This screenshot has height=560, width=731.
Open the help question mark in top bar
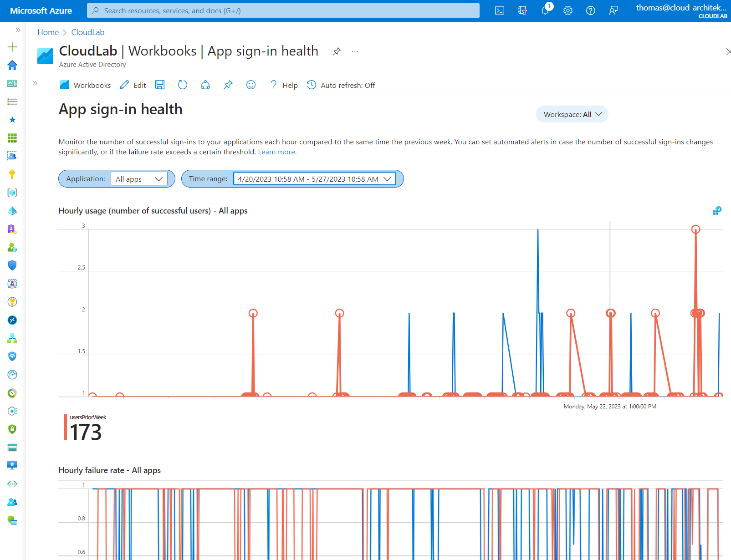click(x=591, y=10)
